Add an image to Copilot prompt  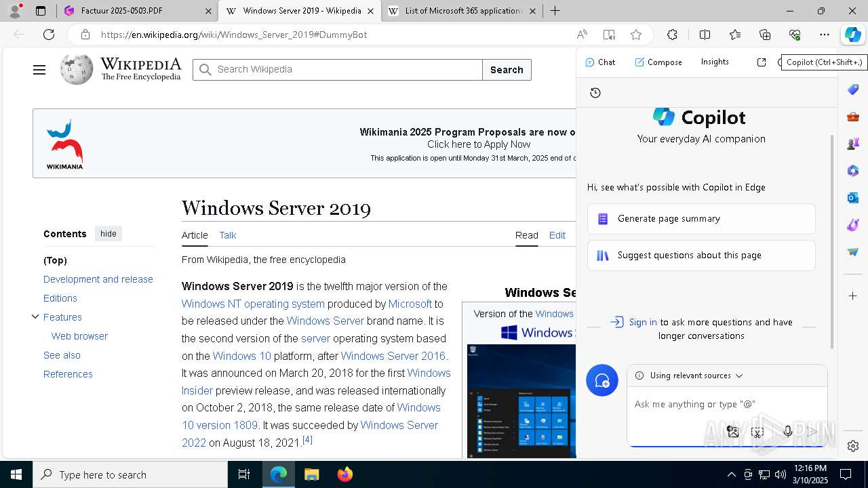[x=732, y=432]
